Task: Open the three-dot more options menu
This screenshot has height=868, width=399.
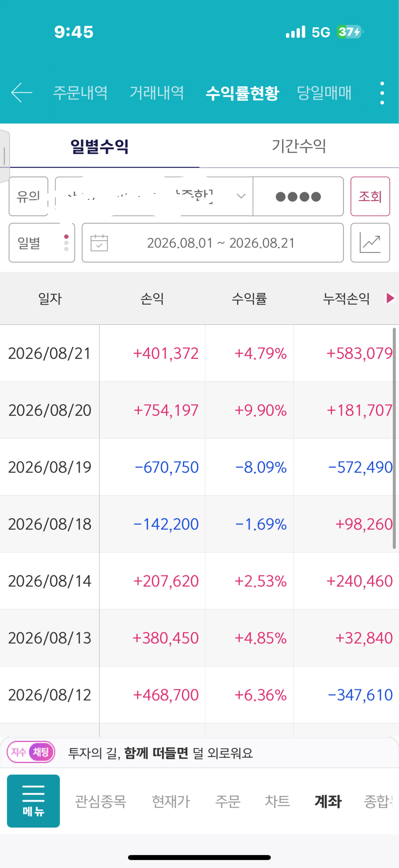Action: pos(382,93)
